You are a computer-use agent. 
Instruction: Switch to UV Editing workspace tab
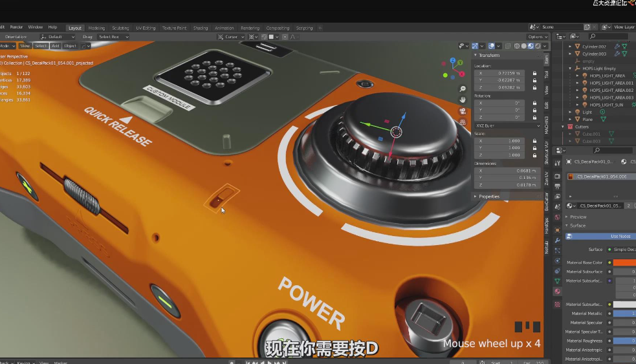[146, 28]
